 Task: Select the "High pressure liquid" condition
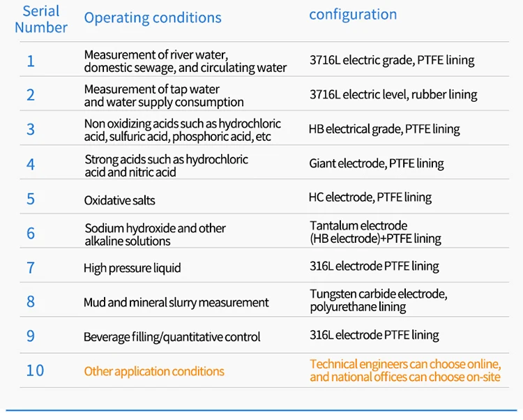pos(132,268)
